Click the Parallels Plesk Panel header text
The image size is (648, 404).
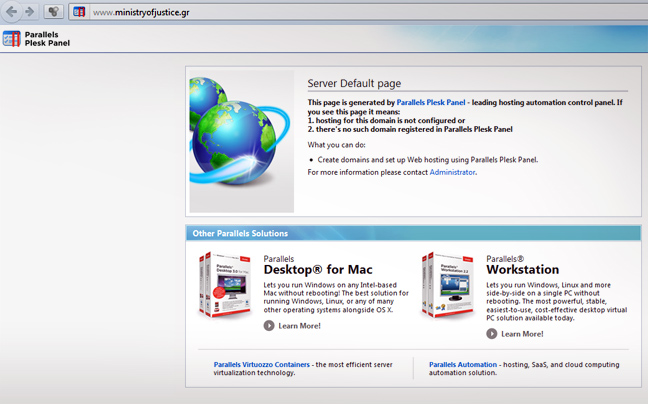pyautogui.click(x=47, y=39)
